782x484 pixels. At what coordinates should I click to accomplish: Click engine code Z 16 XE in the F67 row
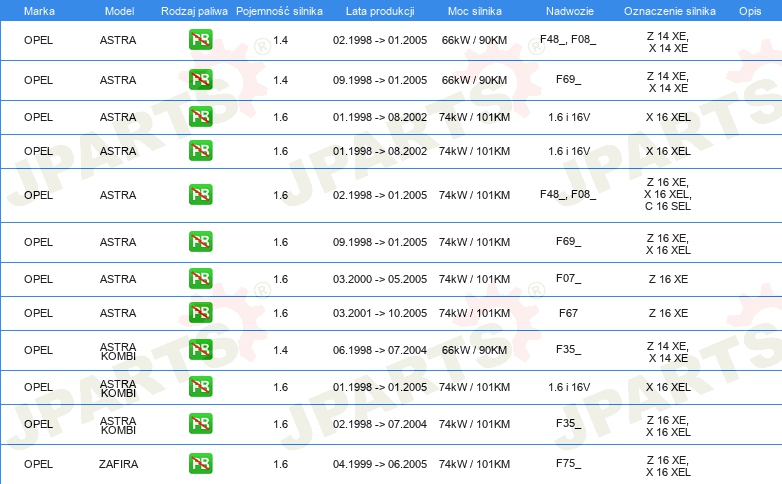(x=668, y=313)
